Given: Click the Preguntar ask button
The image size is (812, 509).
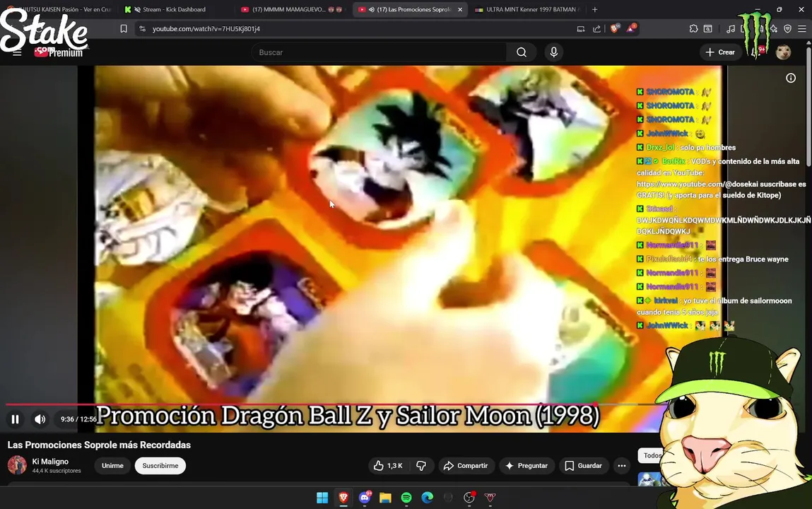Looking at the screenshot, I should (526, 465).
